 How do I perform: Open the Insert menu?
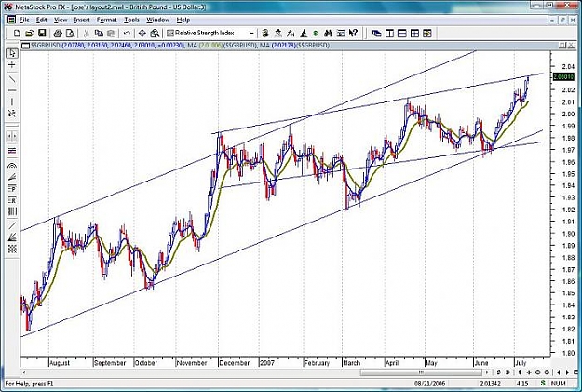tap(82, 20)
